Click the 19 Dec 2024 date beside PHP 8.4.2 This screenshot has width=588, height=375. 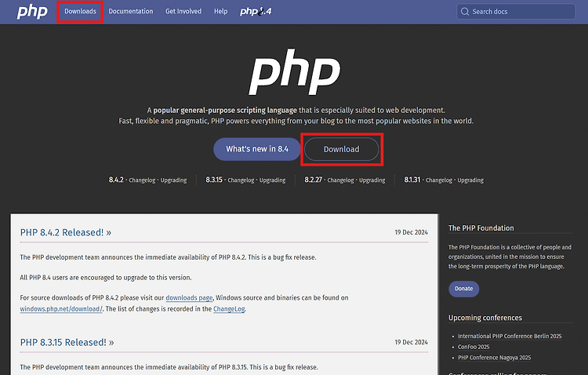coord(411,232)
